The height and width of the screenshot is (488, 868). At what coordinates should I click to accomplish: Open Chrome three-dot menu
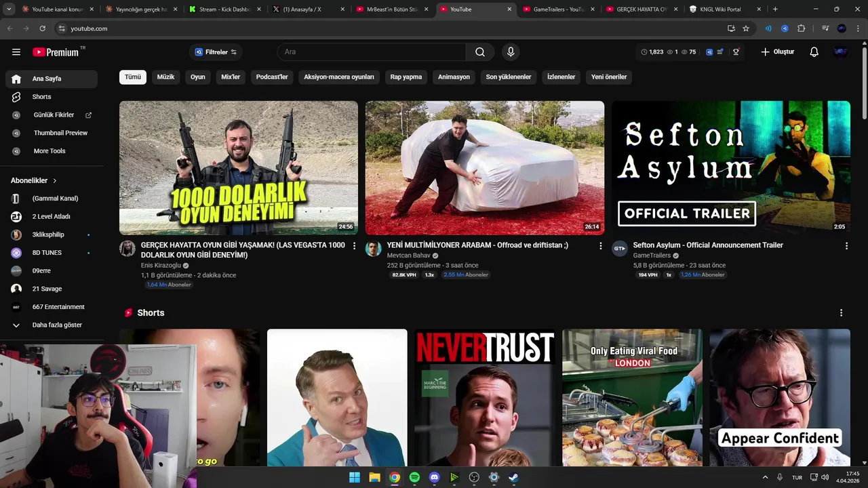[x=858, y=28]
